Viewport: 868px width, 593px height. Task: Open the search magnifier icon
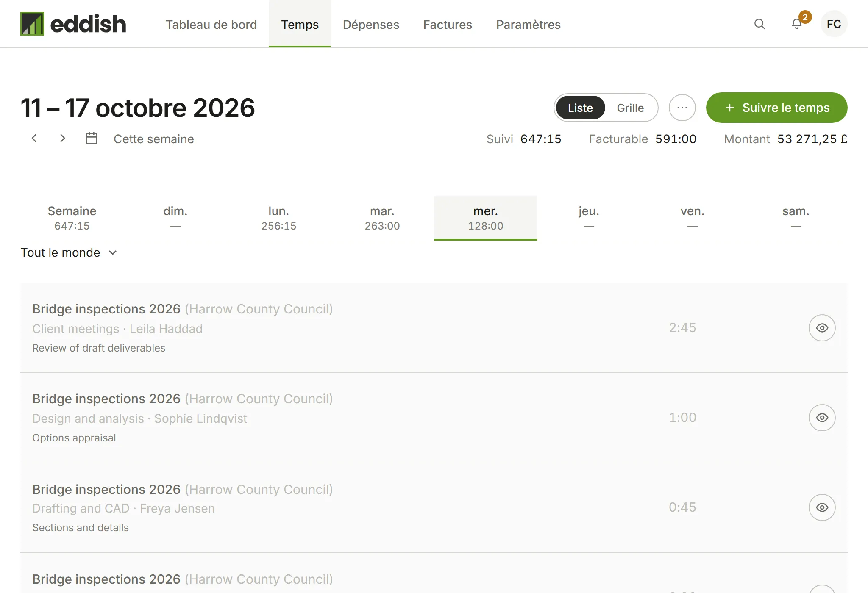(x=759, y=24)
